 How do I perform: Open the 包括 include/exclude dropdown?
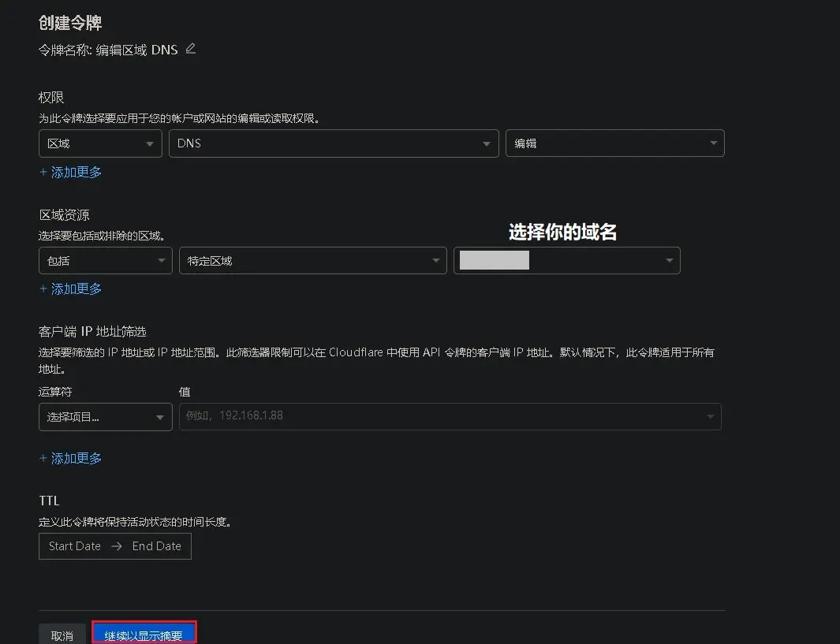[x=105, y=260]
